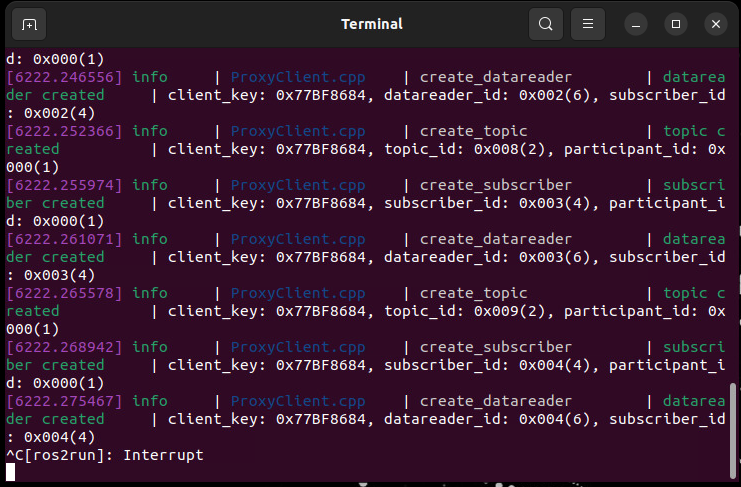Click the timestamp [6222.275467]
Image resolution: width=741 pixels, height=487 pixels.
tap(64, 401)
